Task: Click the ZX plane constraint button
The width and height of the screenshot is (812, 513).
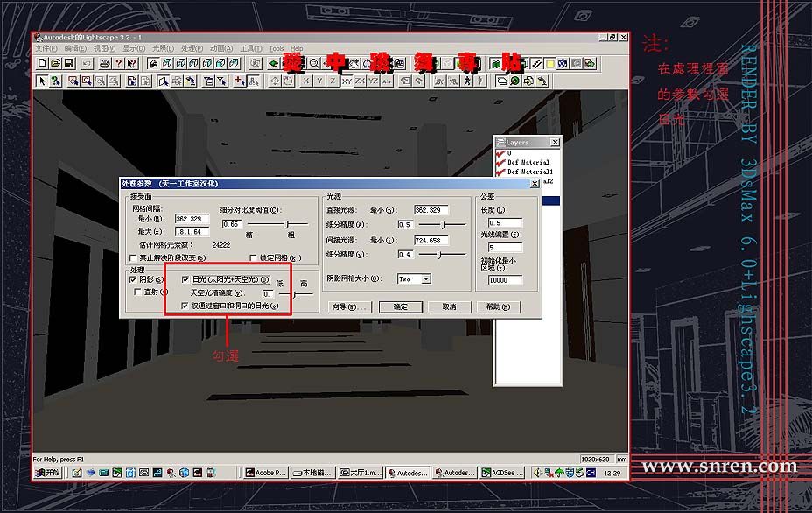Action: point(360,81)
